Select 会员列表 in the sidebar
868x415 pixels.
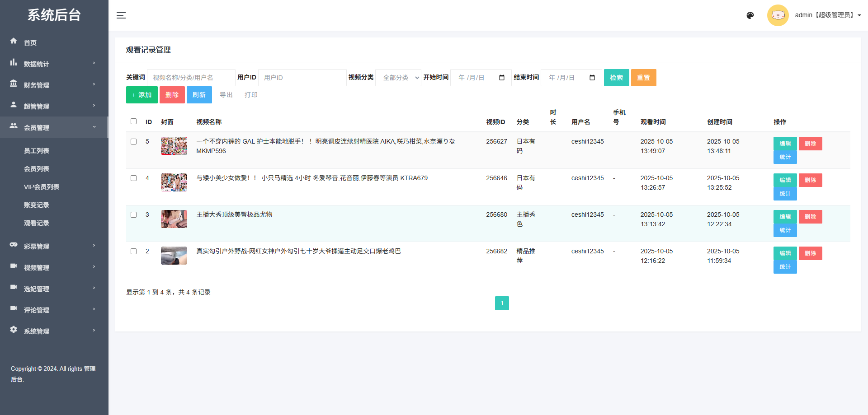(37, 168)
